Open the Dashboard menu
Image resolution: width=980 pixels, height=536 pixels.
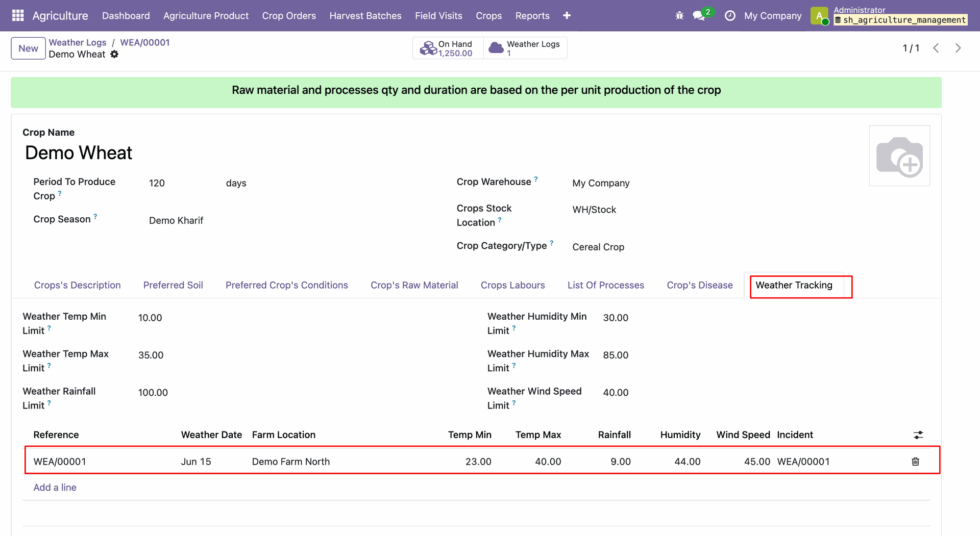click(x=126, y=16)
